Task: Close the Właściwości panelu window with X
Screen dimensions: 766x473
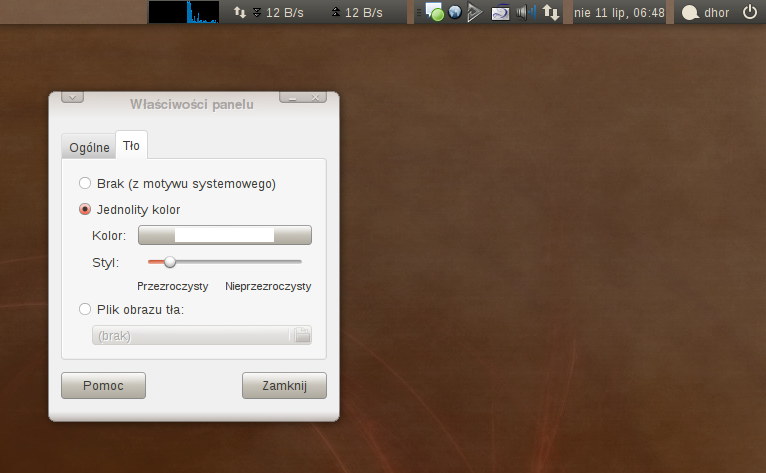Action: 316,98
